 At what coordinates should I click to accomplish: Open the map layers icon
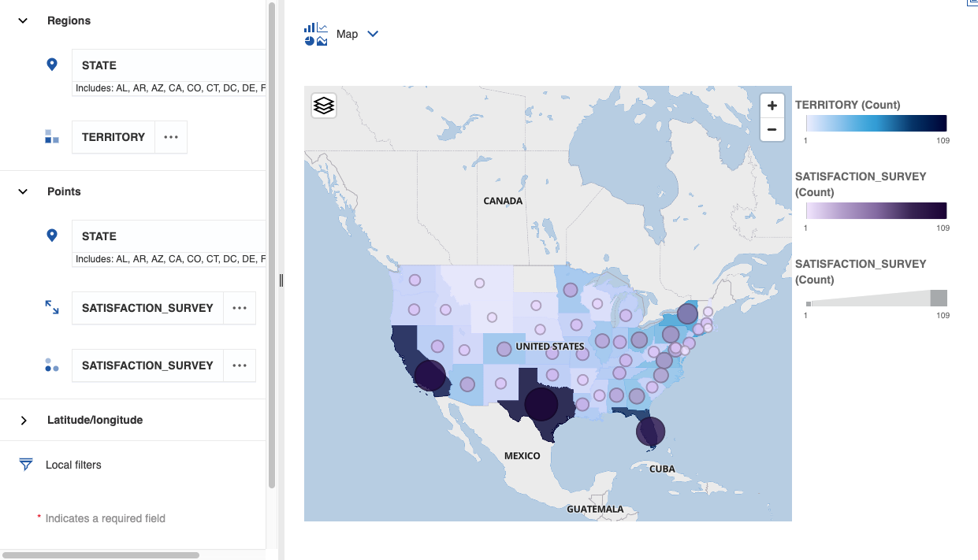click(324, 105)
